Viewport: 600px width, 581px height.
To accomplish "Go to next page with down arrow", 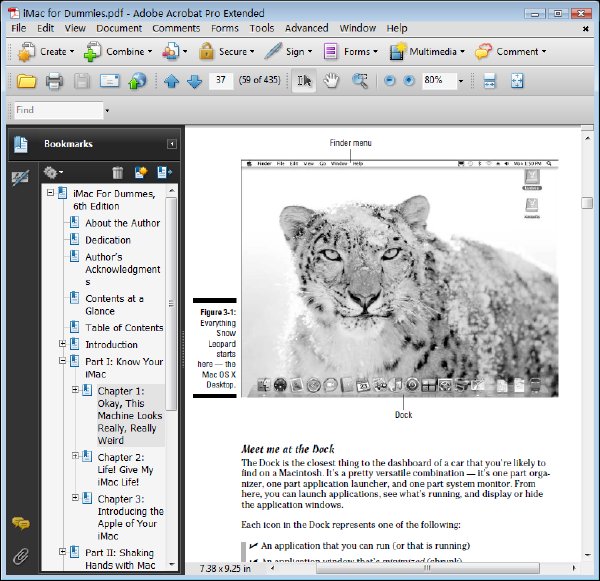I will pos(194,81).
